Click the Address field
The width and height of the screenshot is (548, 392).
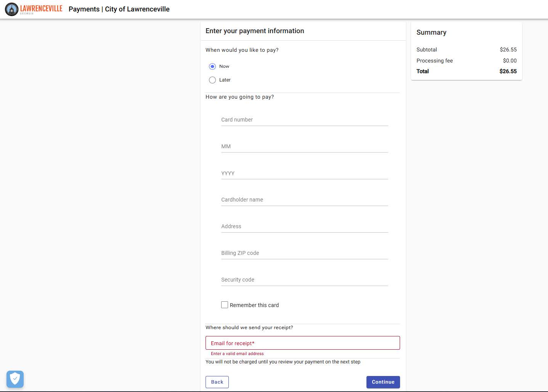click(304, 226)
